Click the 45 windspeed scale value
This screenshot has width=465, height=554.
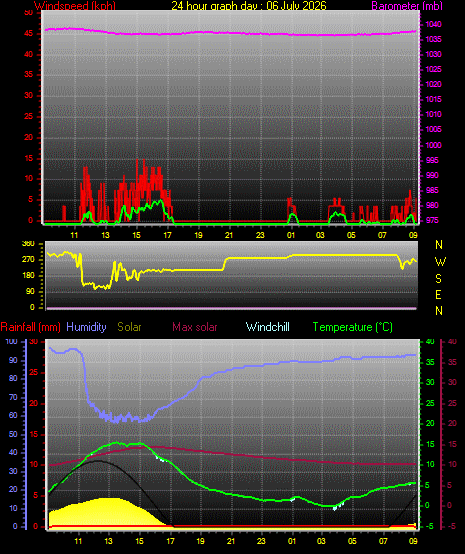point(28,34)
